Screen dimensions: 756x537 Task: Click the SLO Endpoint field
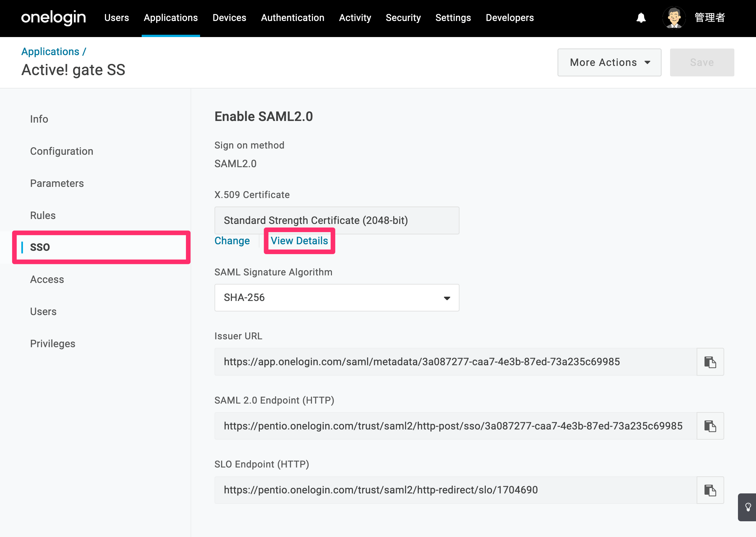(455, 490)
